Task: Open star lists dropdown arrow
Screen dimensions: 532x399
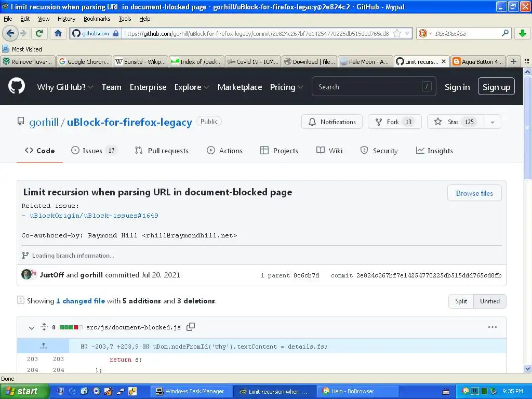Action: click(x=493, y=122)
